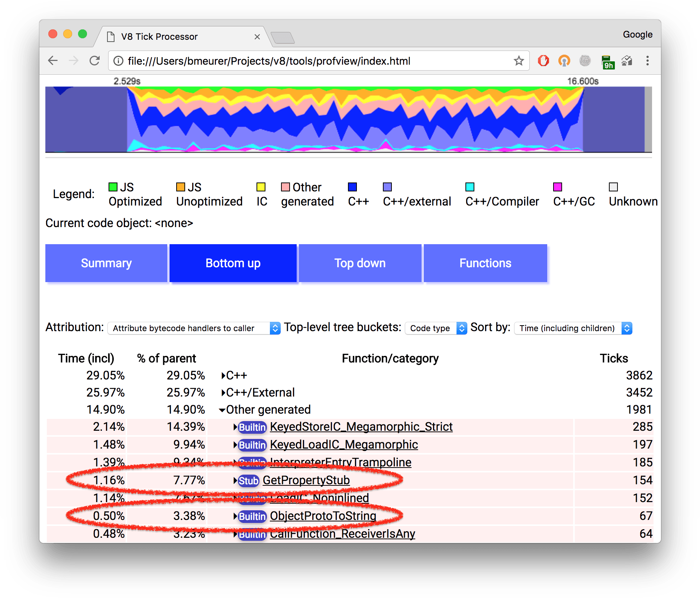The image size is (700, 598).
Task: Open the GetPropertyStub function link
Action: point(306,480)
